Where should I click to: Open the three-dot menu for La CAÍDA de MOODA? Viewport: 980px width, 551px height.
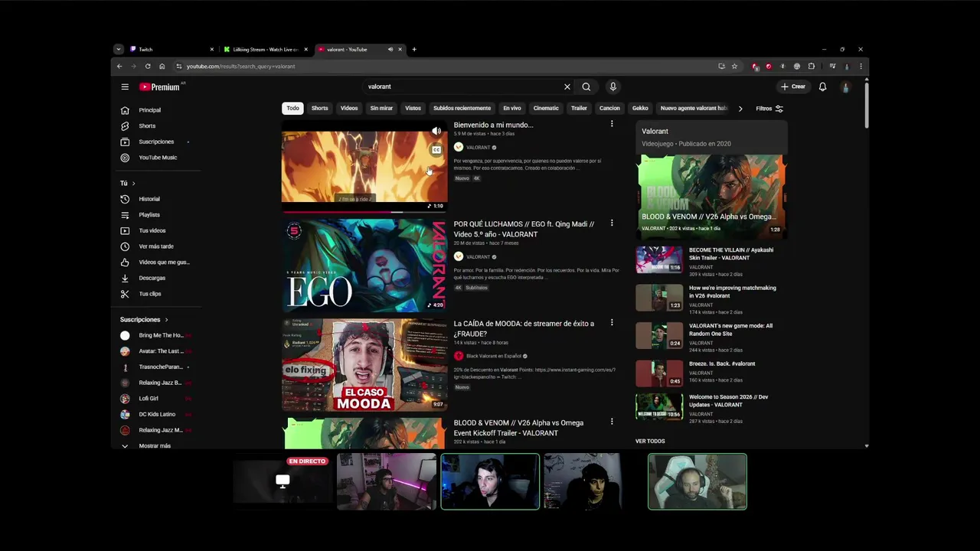[x=611, y=323]
